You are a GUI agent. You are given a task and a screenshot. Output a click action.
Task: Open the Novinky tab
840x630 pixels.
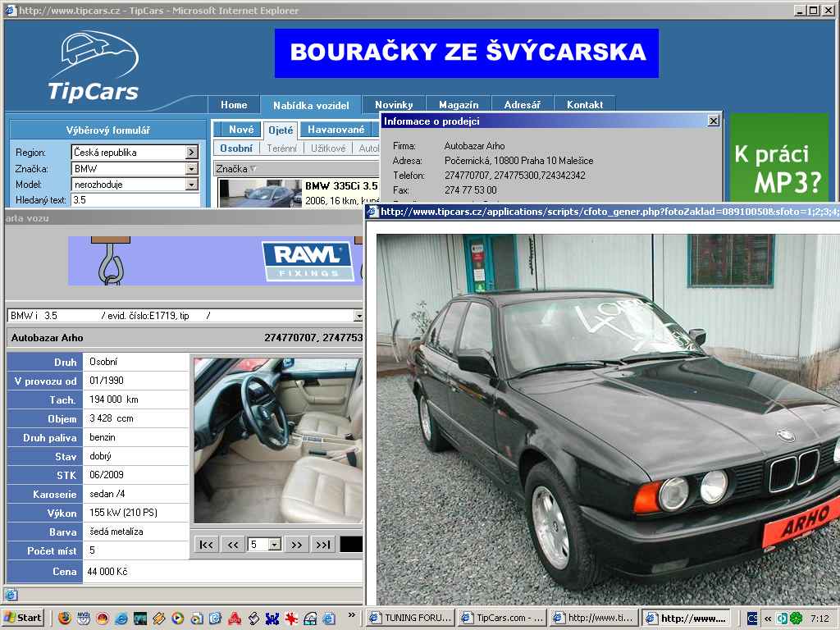click(394, 105)
